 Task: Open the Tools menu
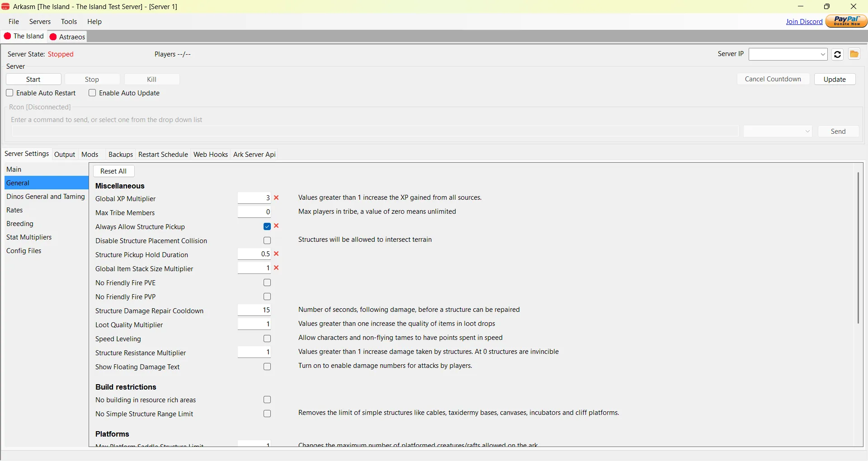69,21
